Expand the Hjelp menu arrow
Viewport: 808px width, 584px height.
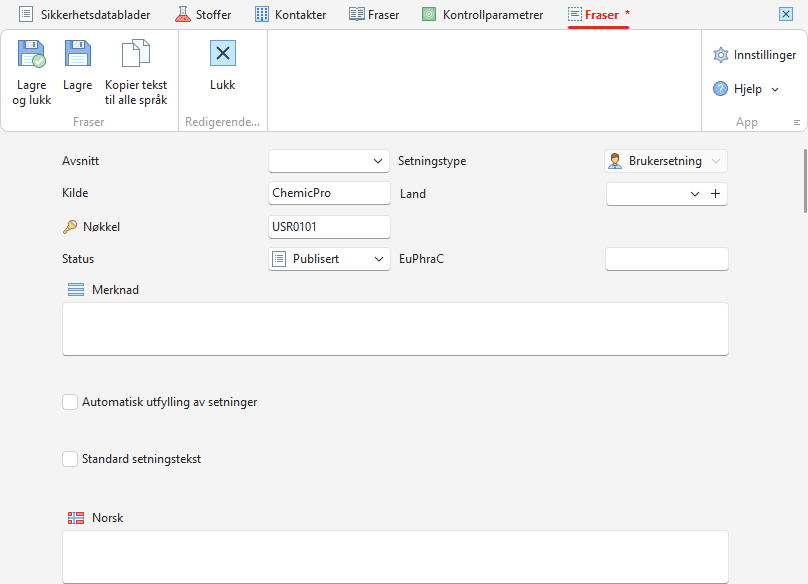pyautogui.click(x=775, y=89)
